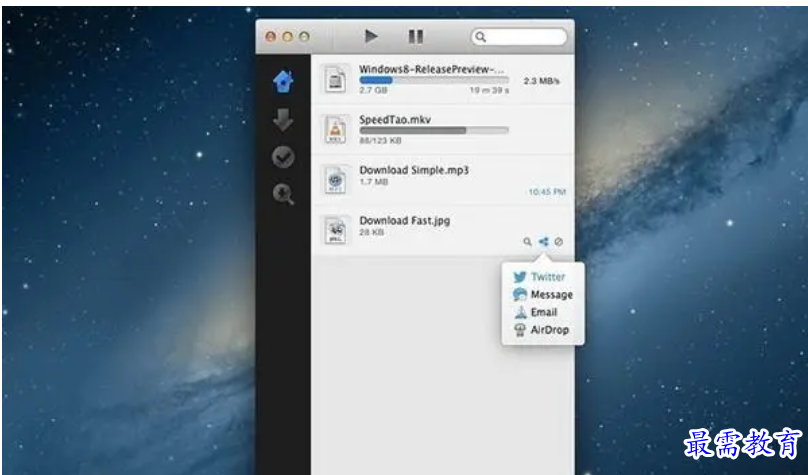Viewport: 808px width, 475px height.
Task: Minimize the window with the yellow button
Action: 288,37
